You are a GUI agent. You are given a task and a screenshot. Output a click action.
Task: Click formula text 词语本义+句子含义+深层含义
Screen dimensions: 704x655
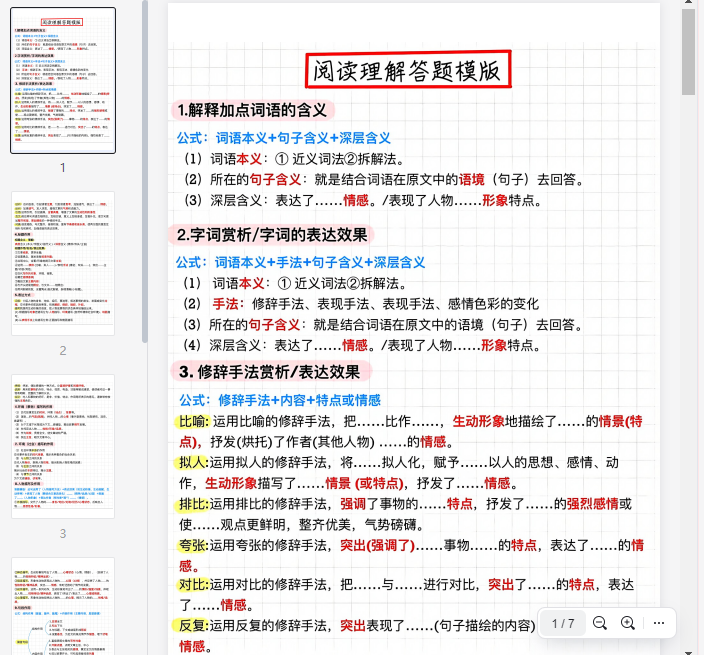tap(303, 138)
